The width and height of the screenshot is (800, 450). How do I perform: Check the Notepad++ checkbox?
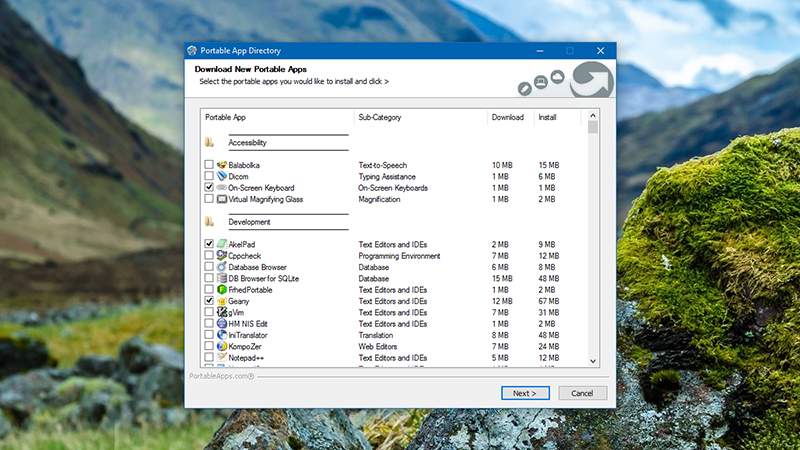click(209, 357)
